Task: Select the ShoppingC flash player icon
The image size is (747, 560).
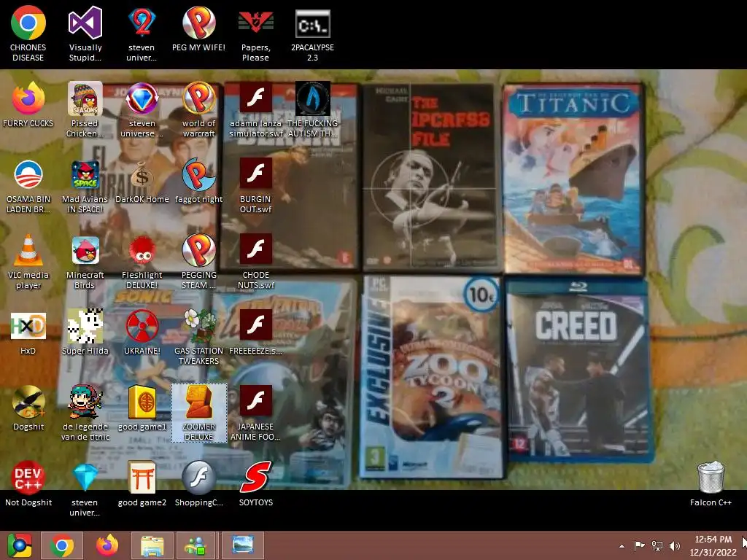Action: coord(198,484)
